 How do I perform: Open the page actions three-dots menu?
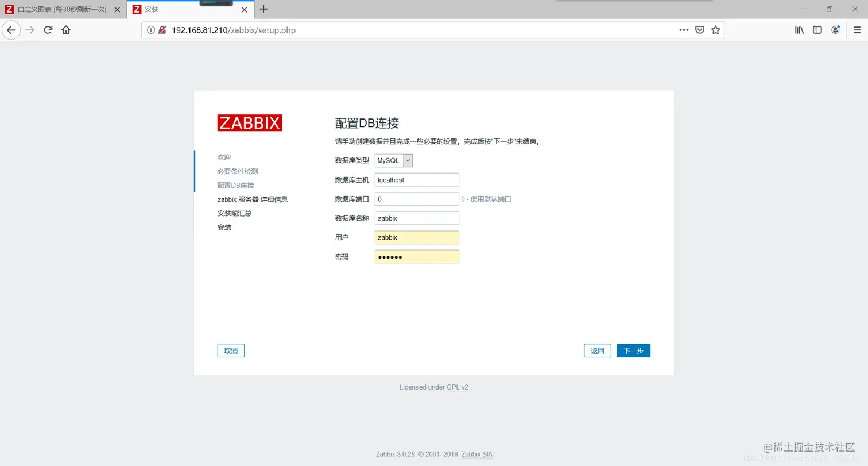[x=684, y=30]
